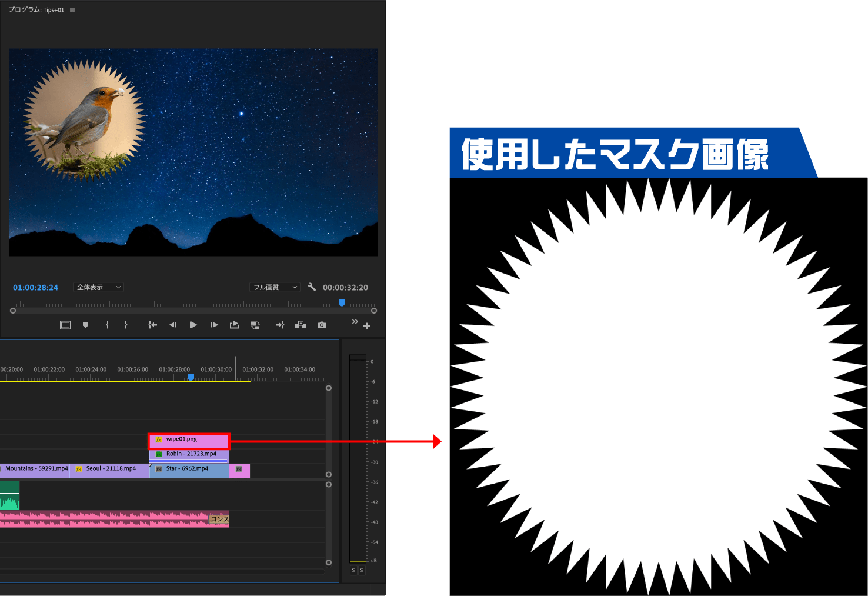The image size is (868, 596).
Task: Click the left zoom handle of the monitor scrollbar
Action: [13, 311]
